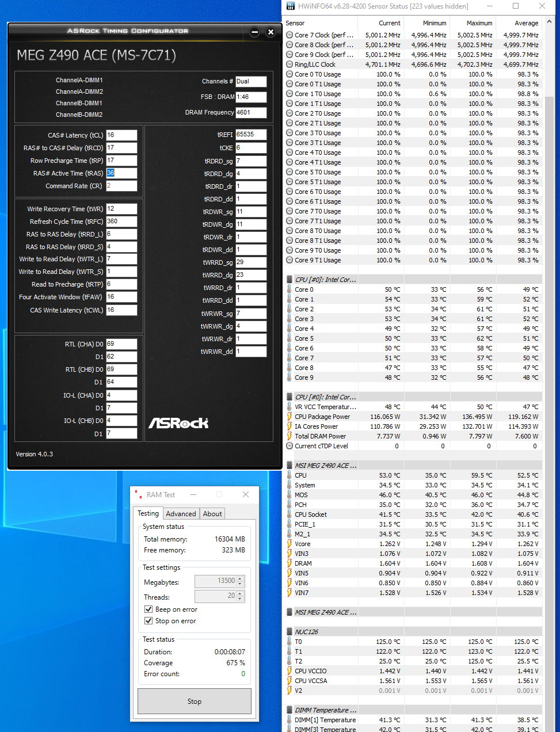Click the Stop button in RAM Test

tap(195, 701)
